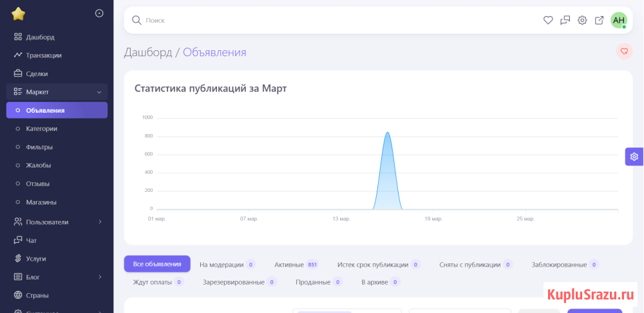The image size is (644, 313).
Task: Open the purple floating settings gear panel
Action: 634,156
